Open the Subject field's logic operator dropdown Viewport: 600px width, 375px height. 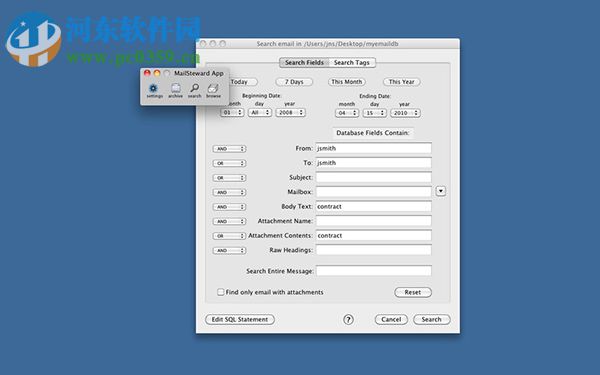coord(229,178)
